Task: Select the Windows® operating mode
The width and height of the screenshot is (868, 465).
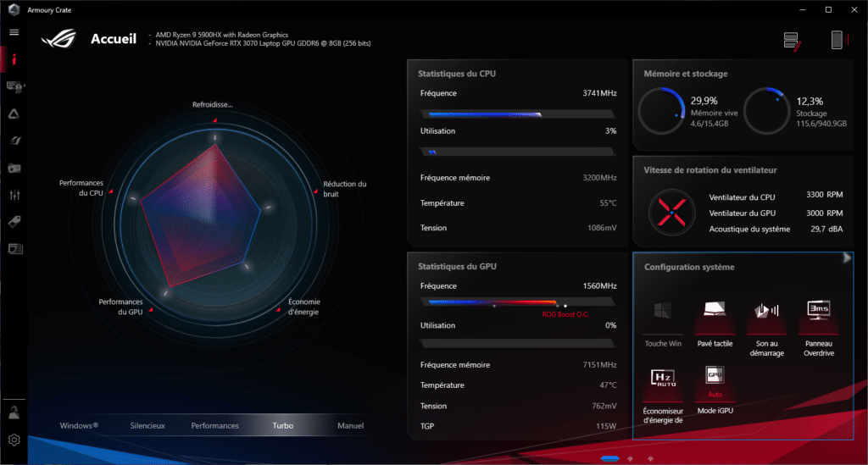Action: point(79,426)
